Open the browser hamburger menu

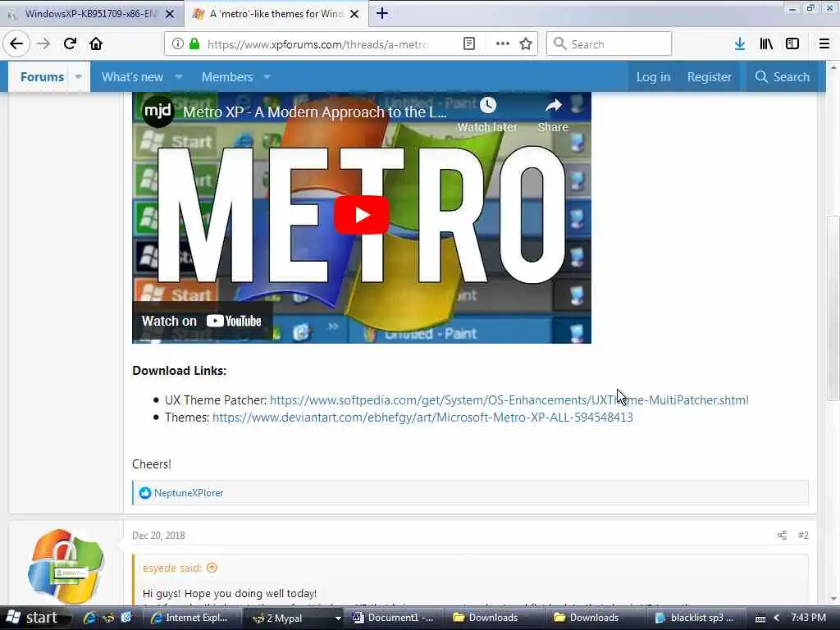[824, 44]
